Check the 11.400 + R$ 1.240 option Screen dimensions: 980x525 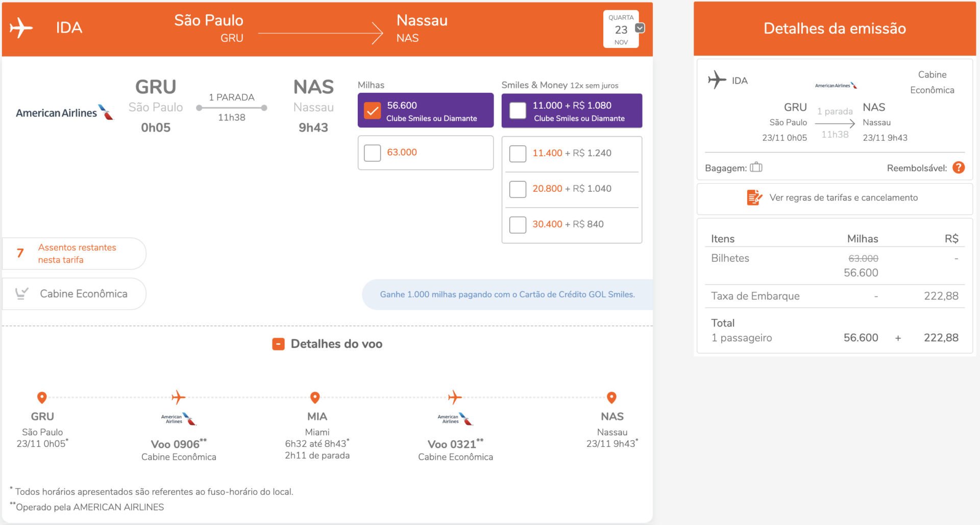point(518,154)
